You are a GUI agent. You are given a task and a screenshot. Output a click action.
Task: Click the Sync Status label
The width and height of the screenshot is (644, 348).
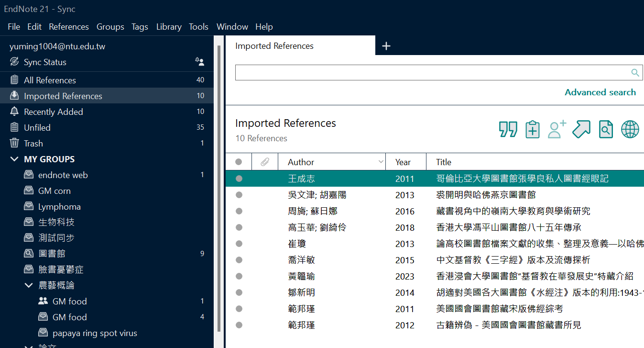pos(45,62)
